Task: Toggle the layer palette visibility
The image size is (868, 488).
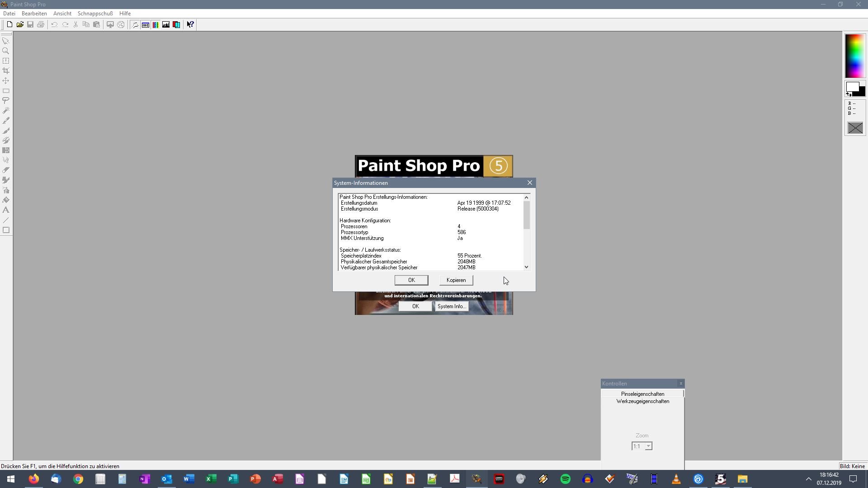Action: pos(176,25)
